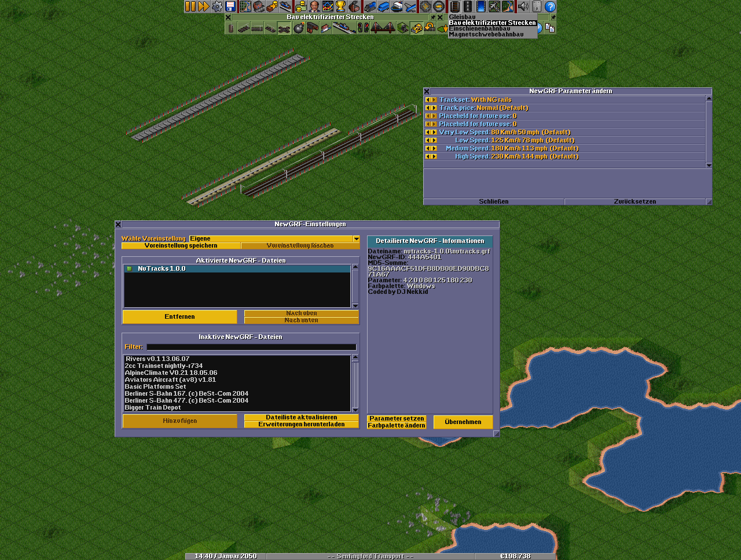Increase the Trackset parameter value
Image resolution: width=741 pixels, height=560 pixels.
(434, 100)
